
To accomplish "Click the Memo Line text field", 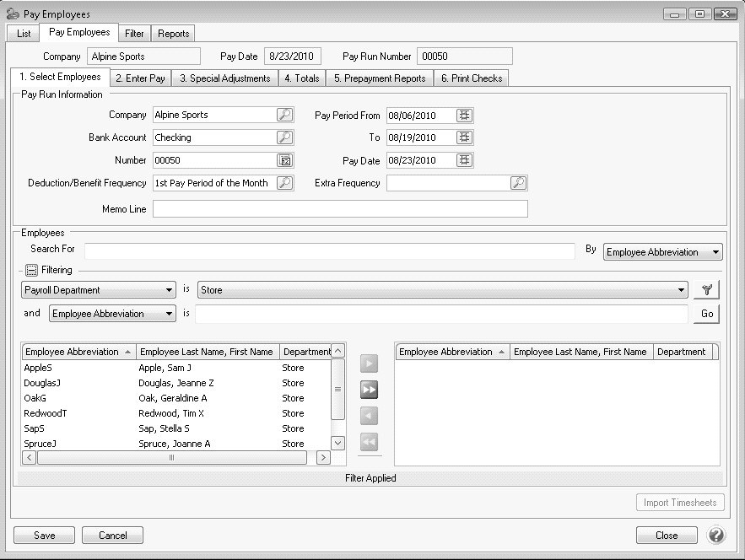I will coord(340,209).
